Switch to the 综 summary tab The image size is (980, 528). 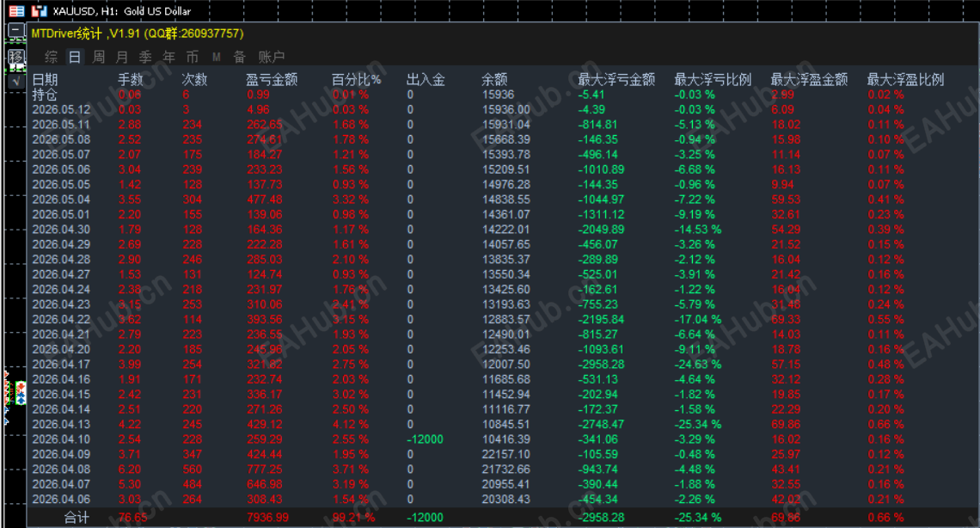tap(52, 58)
